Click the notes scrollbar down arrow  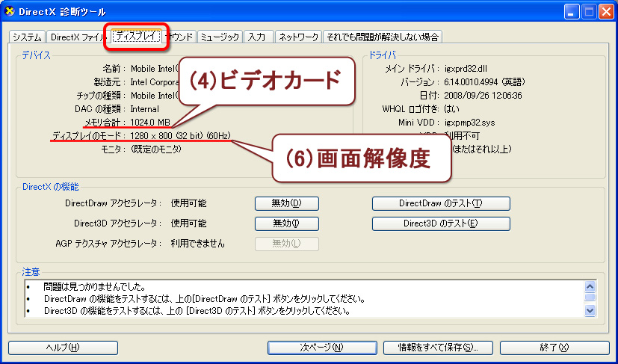(590, 311)
